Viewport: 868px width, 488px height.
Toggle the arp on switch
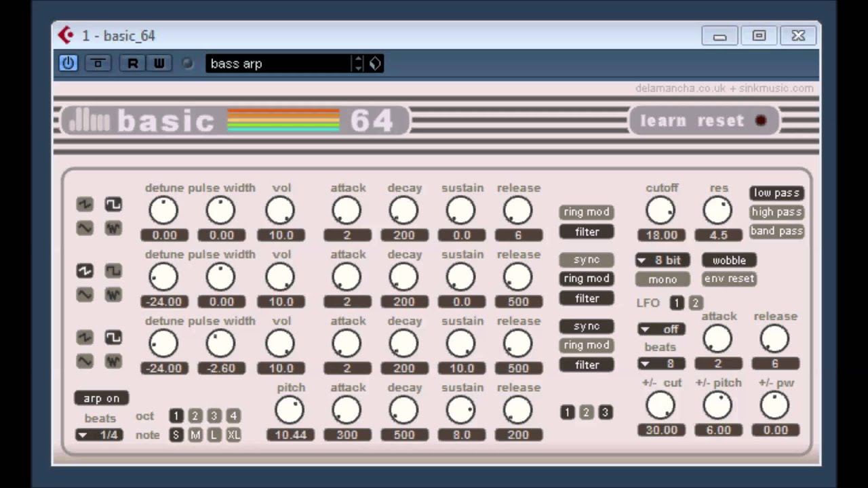click(101, 399)
